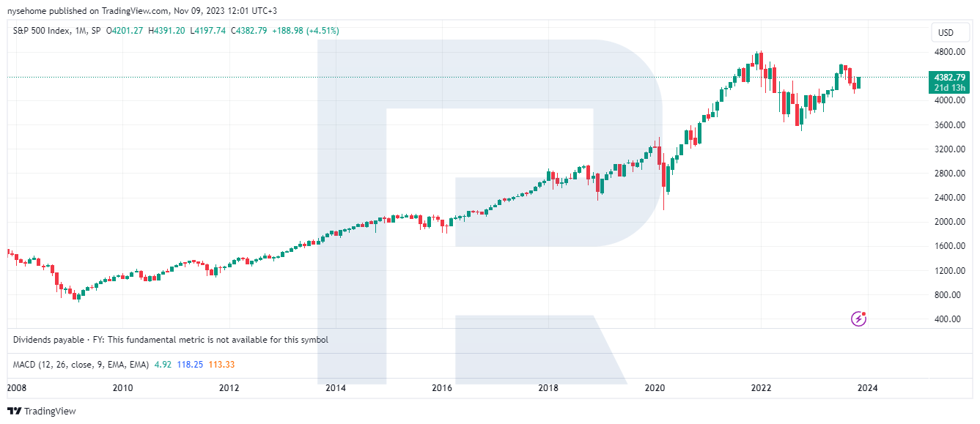
Task: Click the MACD indicator legend label
Action: [81, 364]
